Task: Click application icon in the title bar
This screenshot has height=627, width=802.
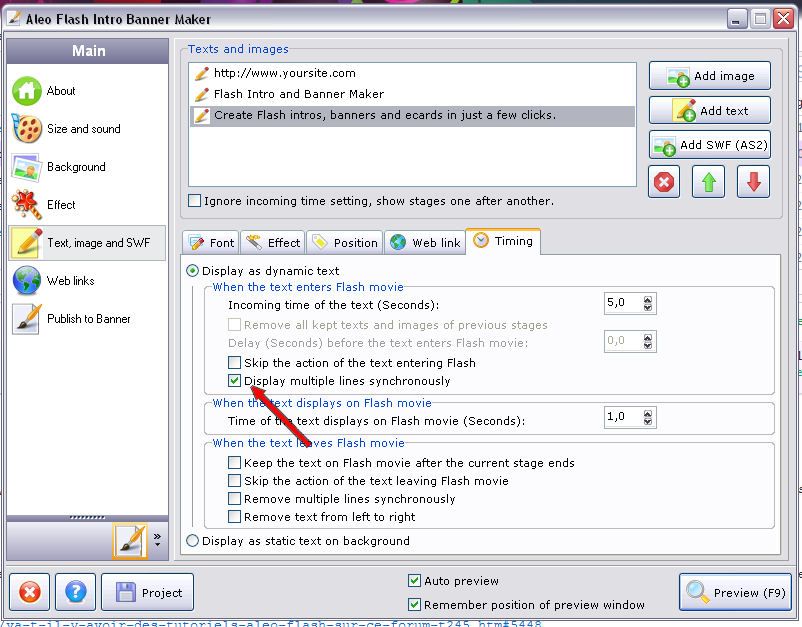Action: point(14,19)
